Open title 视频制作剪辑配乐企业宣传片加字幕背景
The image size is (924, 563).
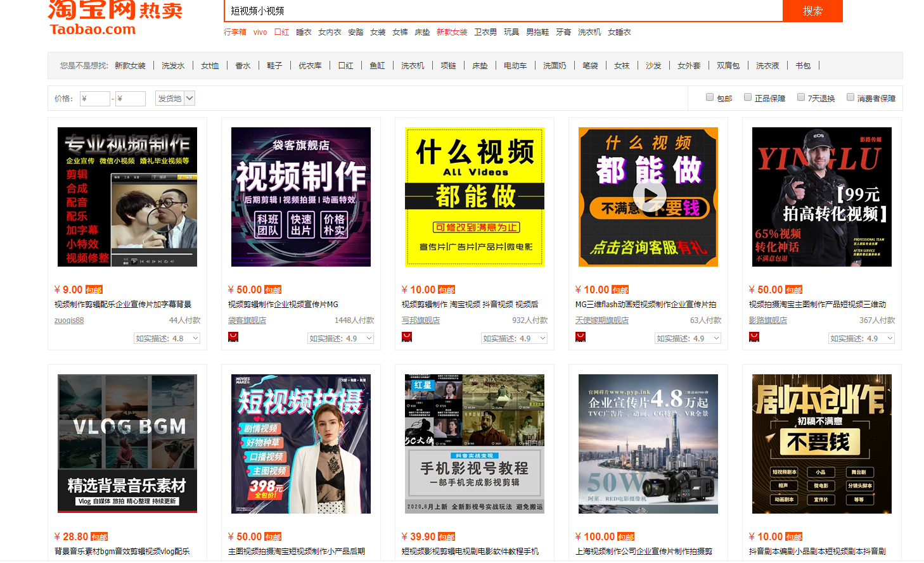point(123,305)
